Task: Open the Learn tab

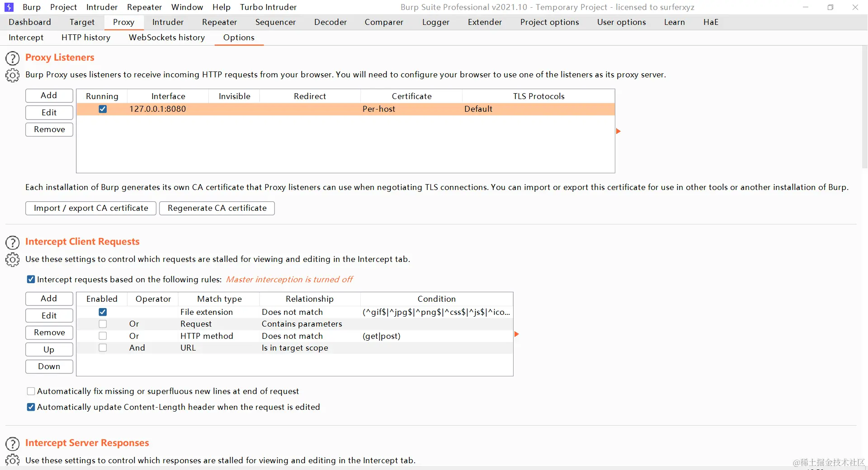Action: tap(674, 22)
